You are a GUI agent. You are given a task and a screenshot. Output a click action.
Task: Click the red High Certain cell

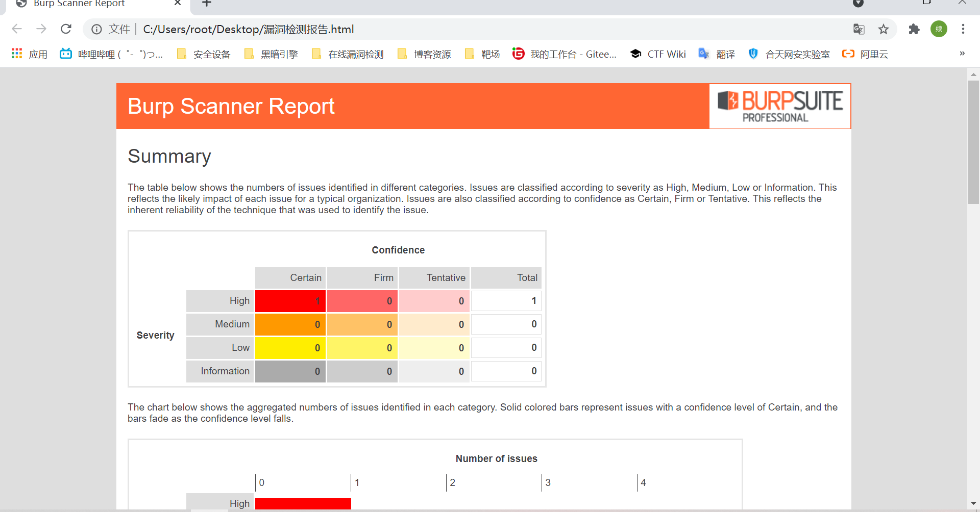pyautogui.click(x=290, y=301)
